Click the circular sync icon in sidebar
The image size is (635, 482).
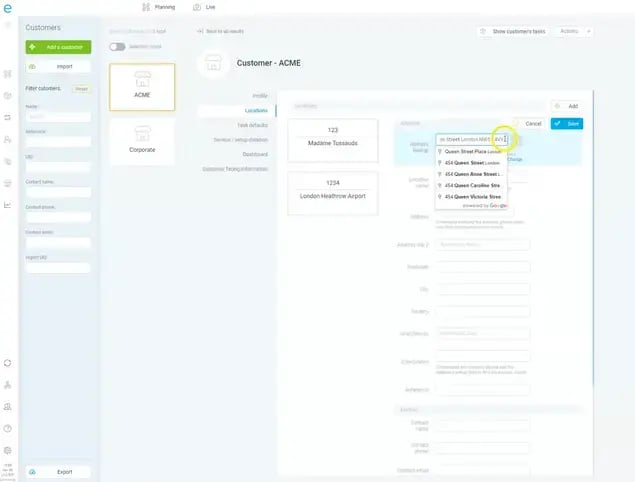click(8, 363)
